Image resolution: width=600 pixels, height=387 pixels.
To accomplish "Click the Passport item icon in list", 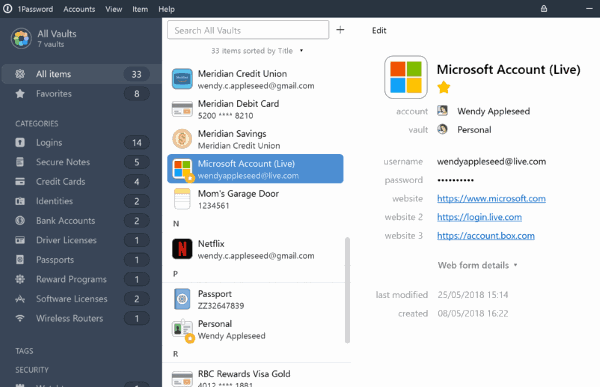I will 182,299.
